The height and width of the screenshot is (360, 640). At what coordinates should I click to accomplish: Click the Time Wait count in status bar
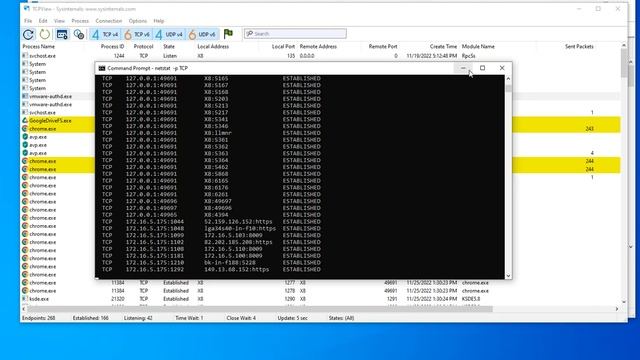pyautogui.click(x=189, y=318)
